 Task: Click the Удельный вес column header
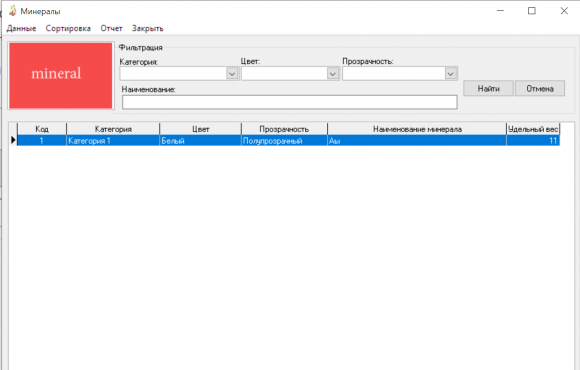tap(533, 129)
